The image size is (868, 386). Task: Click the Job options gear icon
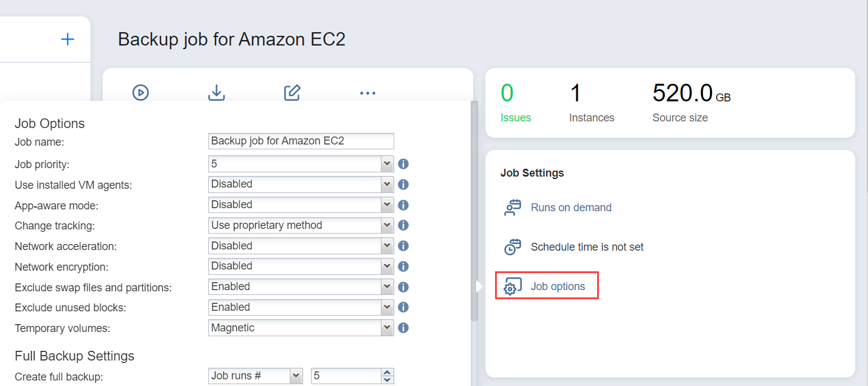511,286
